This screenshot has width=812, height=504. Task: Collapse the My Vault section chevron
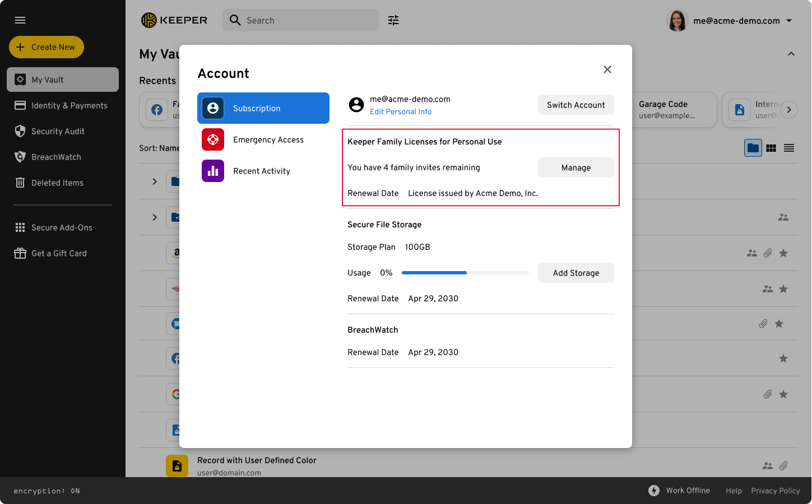click(x=791, y=54)
